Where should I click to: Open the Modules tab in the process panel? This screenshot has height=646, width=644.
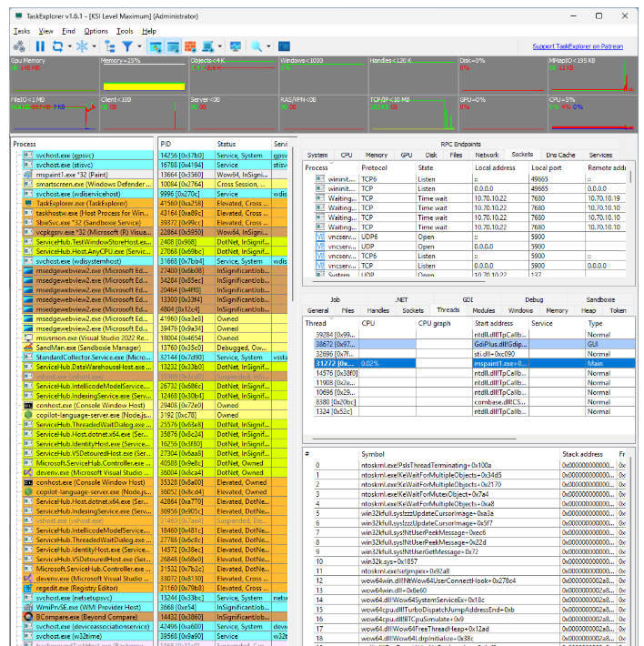coord(483,310)
